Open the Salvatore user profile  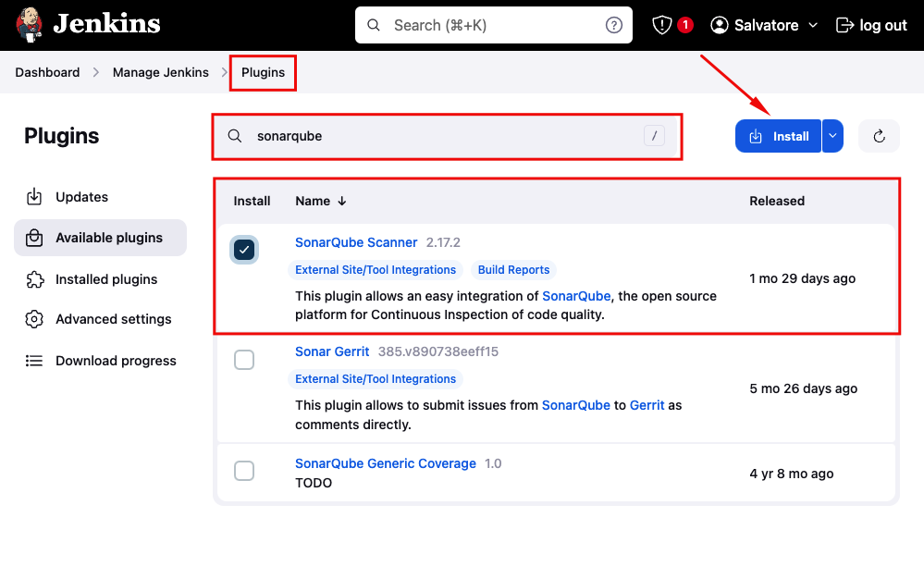click(x=765, y=25)
